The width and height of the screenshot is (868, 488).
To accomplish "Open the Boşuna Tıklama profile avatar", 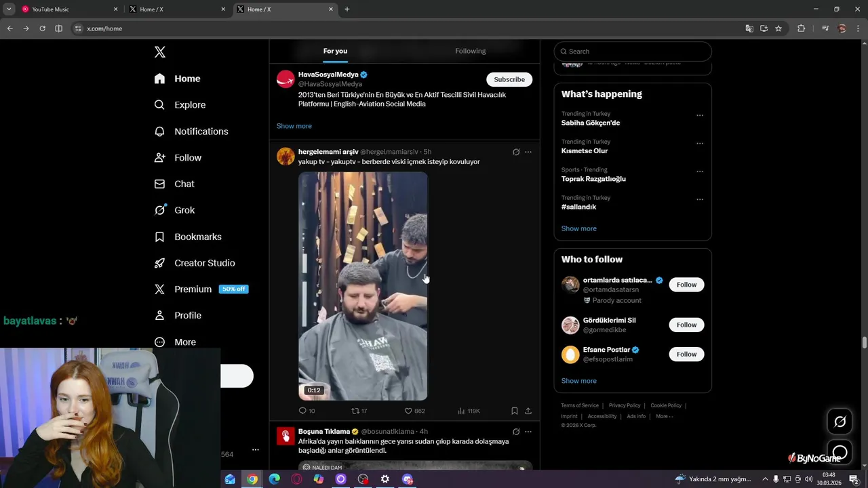I will 285,436.
